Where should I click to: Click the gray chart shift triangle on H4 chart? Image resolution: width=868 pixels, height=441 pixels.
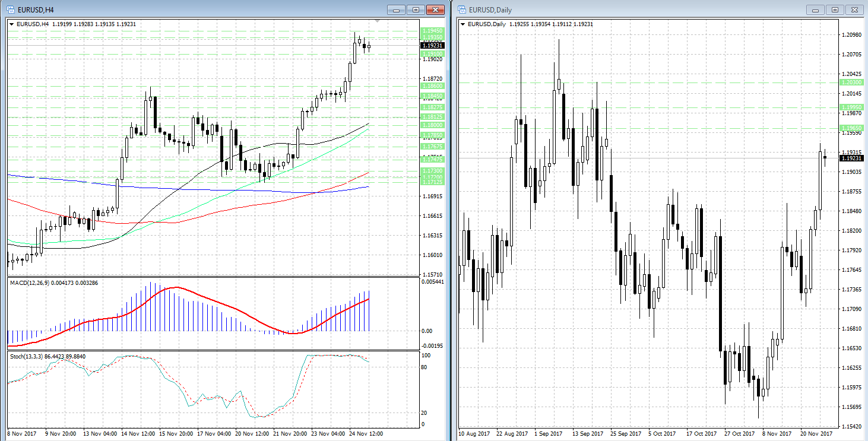(x=375, y=22)
